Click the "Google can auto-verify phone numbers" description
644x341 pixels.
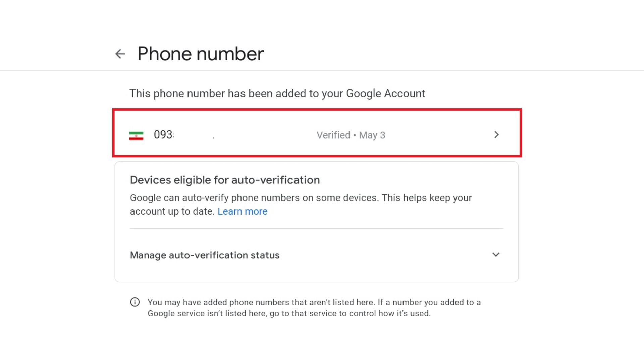tap(301, 198)
